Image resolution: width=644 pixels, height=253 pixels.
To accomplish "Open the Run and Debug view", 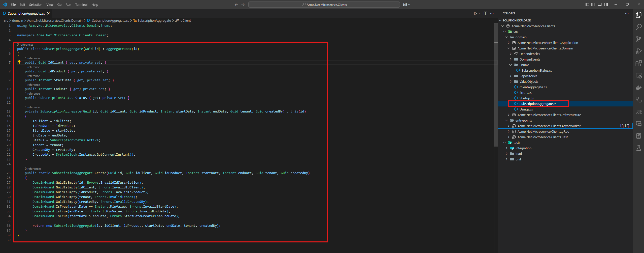I will tap(638, 51).
